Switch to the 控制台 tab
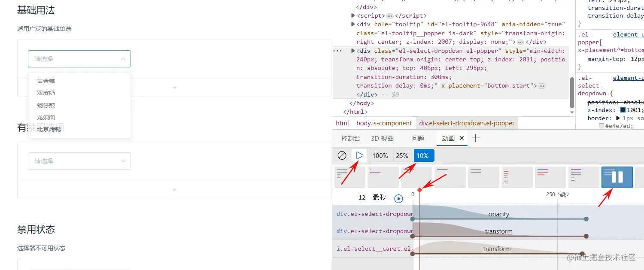 click(x=350, y=138)
